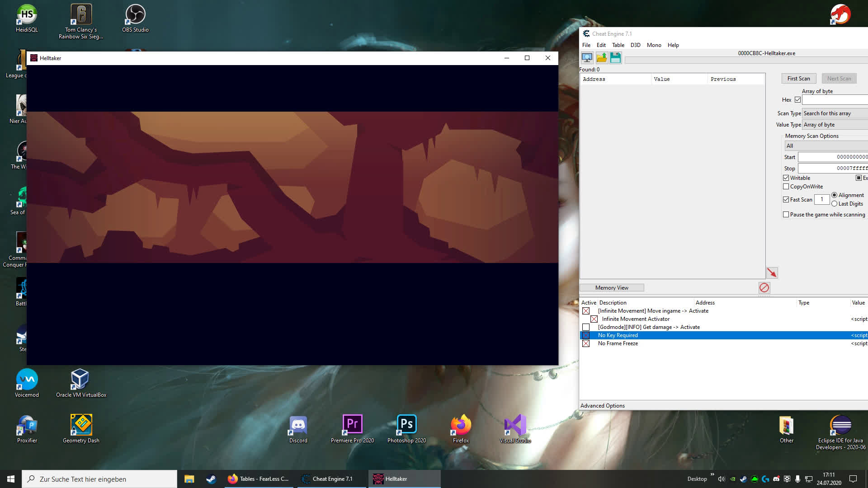This screenshot has width=868, height=488.
Task: Click the Windows search box
Action: pos(99,479)
